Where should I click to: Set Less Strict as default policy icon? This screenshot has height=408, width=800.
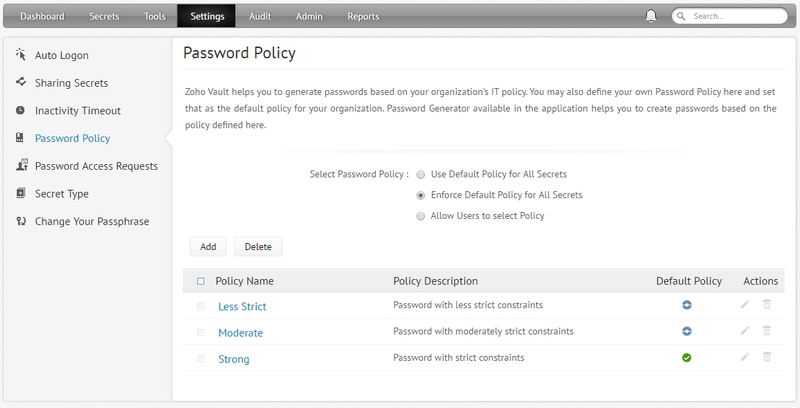point(686,305)
